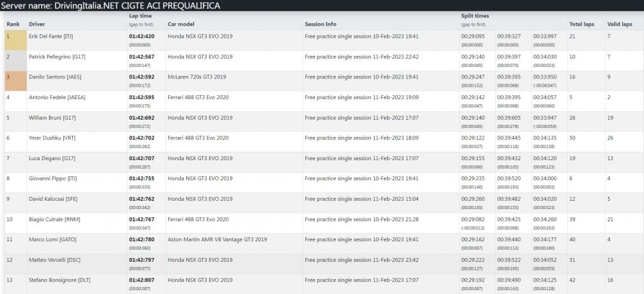The image size is (644, 294).
Task: Click lap time 01:42:797
Action: (142, 261)
